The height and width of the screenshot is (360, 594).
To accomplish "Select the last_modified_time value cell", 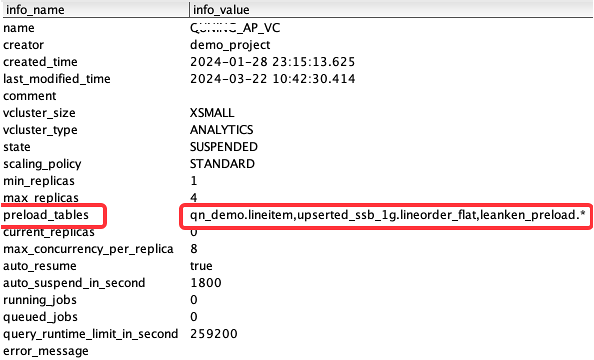I will point(272,79).
